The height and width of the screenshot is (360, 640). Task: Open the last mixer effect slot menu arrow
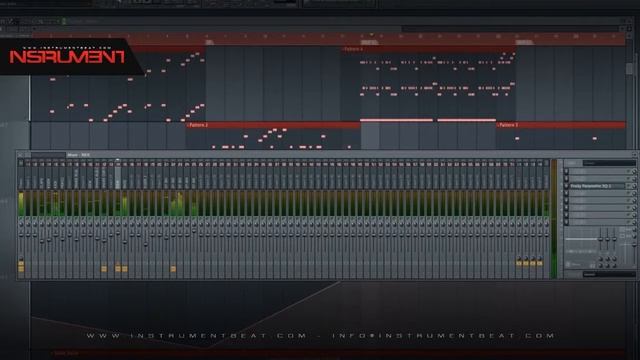[x=566, y=222]
